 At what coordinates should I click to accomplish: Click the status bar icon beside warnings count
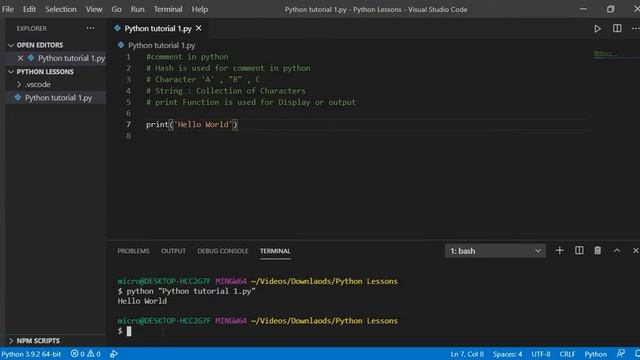pyautogui.click(x=114, y=354)
